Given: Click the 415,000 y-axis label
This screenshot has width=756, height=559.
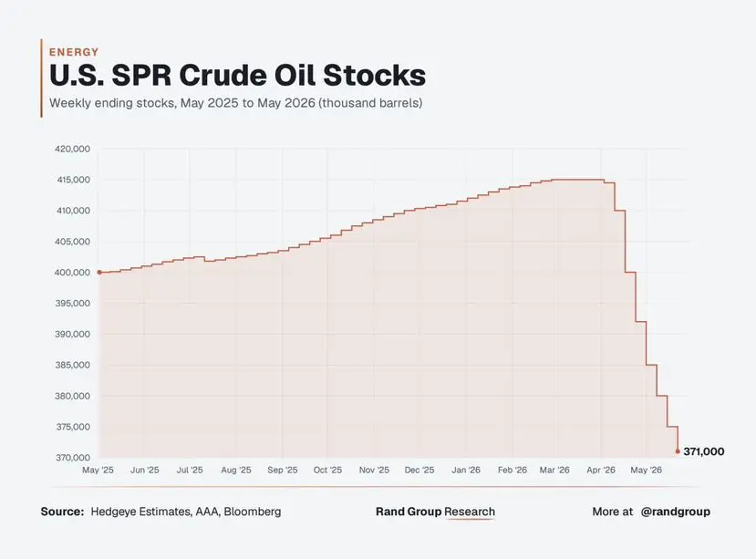Looking at the screenshot, I should click(73, 180).
